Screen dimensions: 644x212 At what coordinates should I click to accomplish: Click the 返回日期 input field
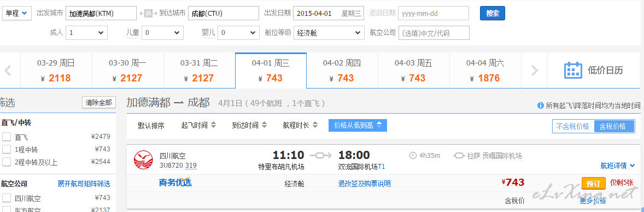[434, 13]
